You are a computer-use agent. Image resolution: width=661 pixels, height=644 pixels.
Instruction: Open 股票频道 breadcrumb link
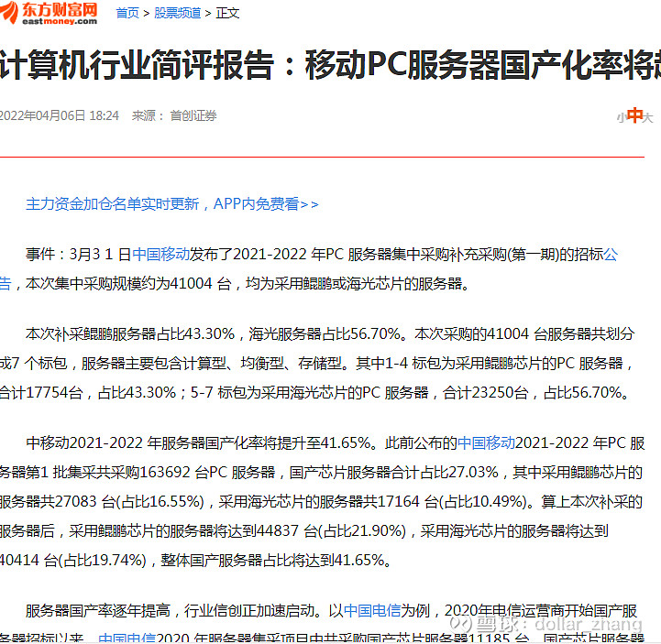pyautogui.click(x=177, y=13)
